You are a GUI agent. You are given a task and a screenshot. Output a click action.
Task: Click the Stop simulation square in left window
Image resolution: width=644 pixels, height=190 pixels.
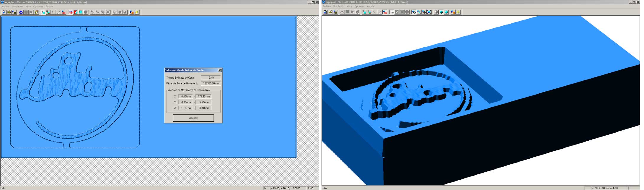pos(26,12)
